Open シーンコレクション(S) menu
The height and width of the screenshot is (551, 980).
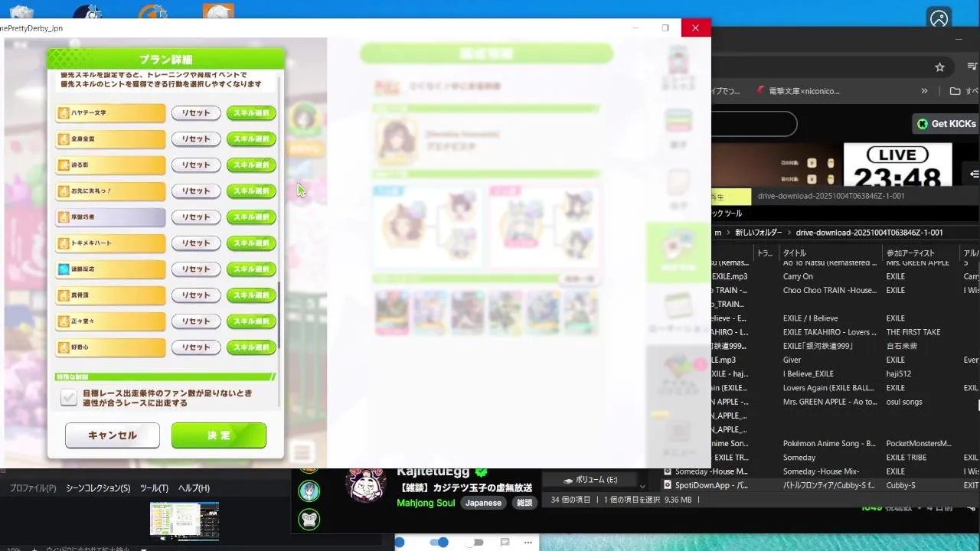click(98, 488)
